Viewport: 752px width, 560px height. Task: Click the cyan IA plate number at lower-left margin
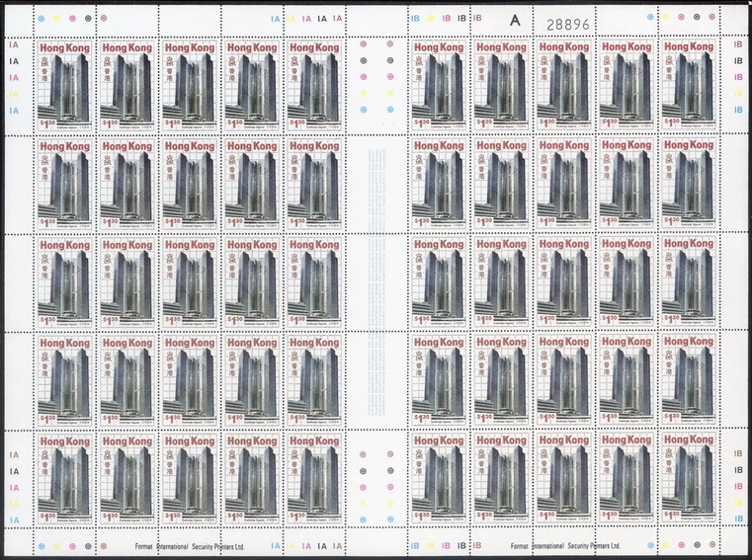point(14,520)
